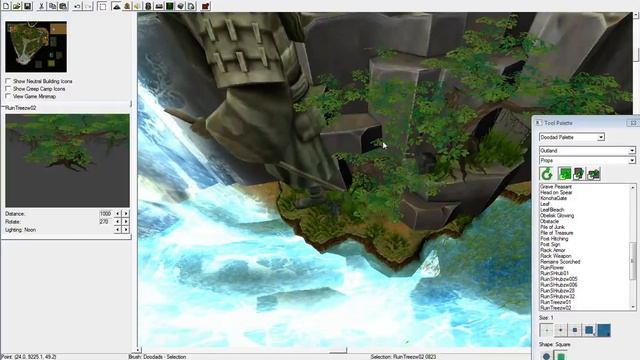The image size is (640, 360).
Task: Click the minimap thumbnail
Action: [36, 47]
